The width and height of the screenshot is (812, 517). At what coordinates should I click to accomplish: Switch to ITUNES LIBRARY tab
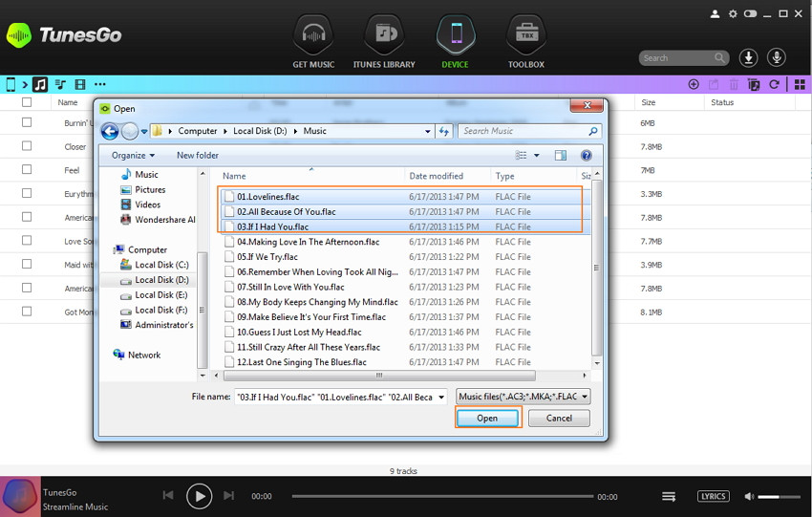pyautogui.click(x=384, y=42)
